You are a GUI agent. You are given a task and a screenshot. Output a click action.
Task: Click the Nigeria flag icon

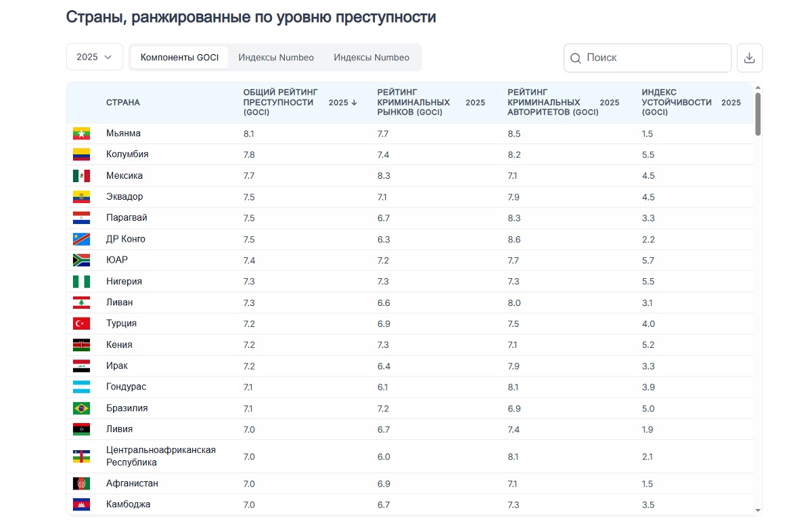coord(81,282)
